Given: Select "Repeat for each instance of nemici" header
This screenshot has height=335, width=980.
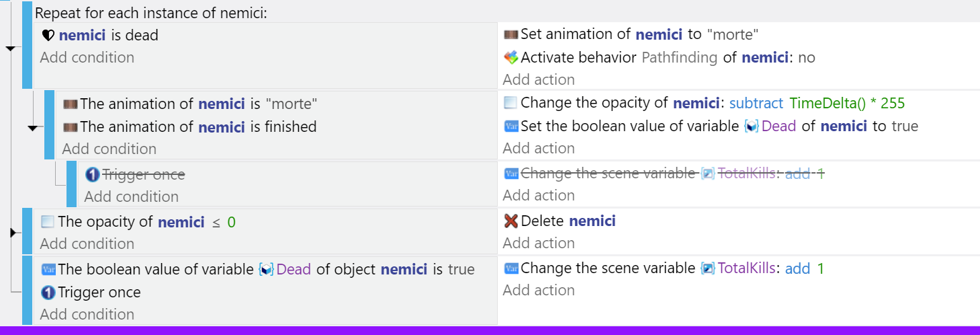Looking at the screenshot, I should [x=151, y=12].
